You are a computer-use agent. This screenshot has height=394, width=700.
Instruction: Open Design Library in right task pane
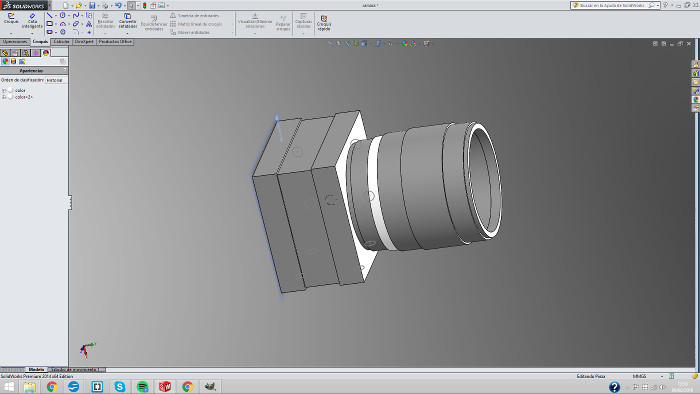pyautogui.click(x=696, y=73)
